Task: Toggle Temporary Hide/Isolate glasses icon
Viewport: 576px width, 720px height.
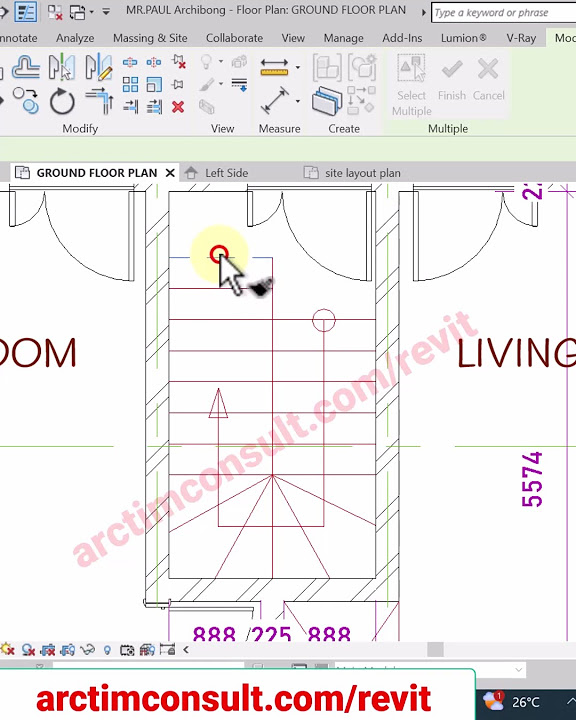Action: tap(87, 650)
